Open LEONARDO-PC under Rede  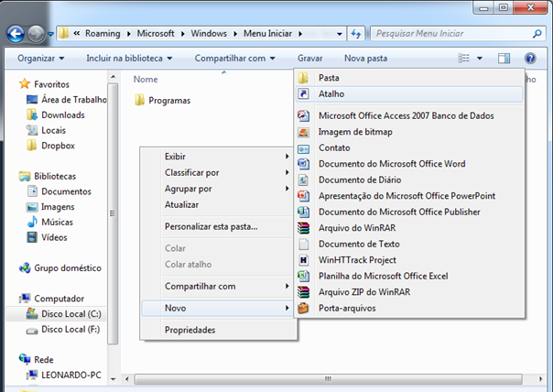(64, 375)
